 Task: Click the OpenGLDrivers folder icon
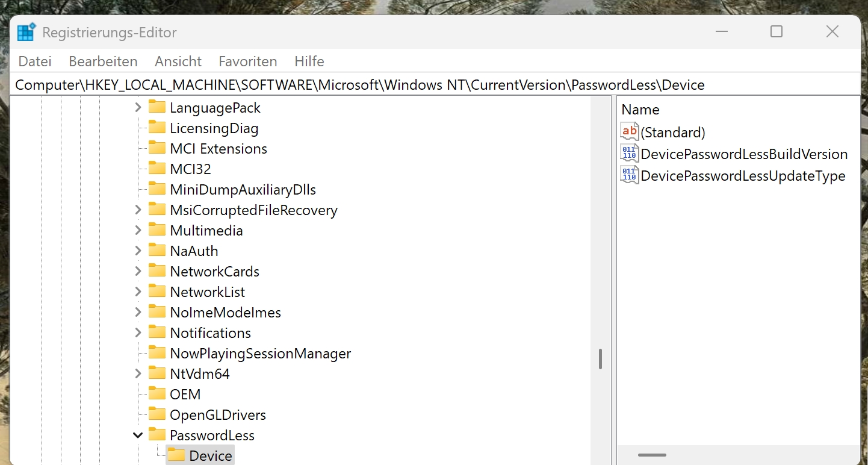[157, 414]
